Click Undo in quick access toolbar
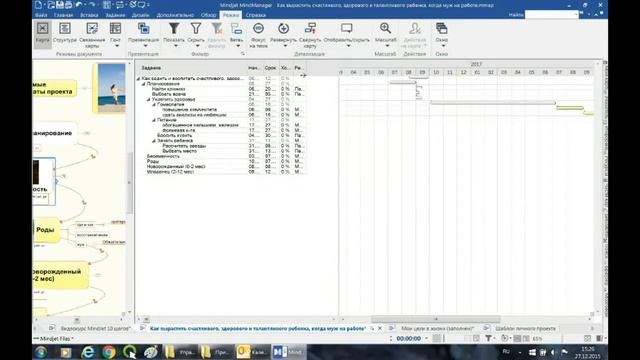The width and height of the screenshot is (640, 360). [79, 5]
